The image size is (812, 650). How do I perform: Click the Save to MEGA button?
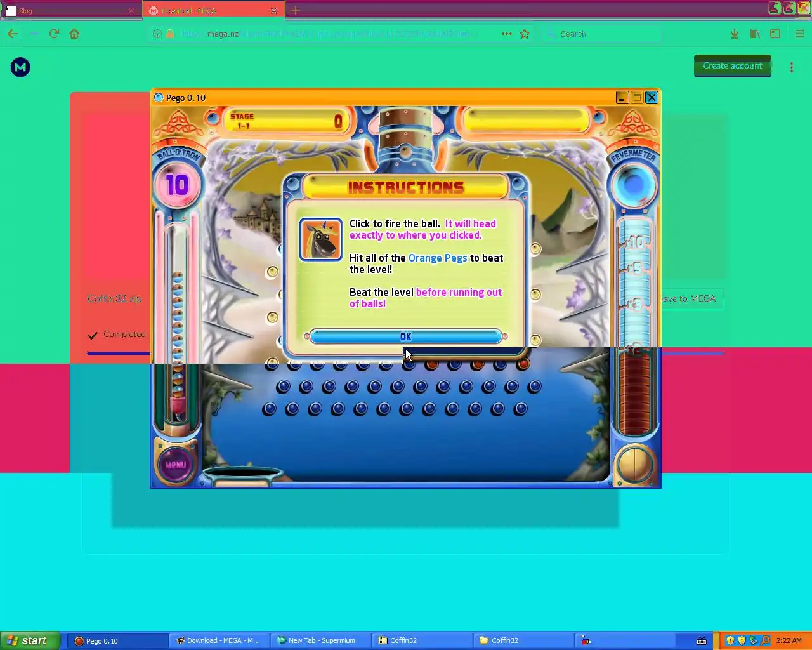pyautogui.click(x=690, y=298)
